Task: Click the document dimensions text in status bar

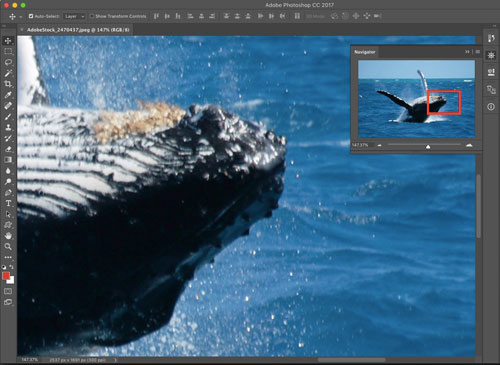Action: (78, 360)
